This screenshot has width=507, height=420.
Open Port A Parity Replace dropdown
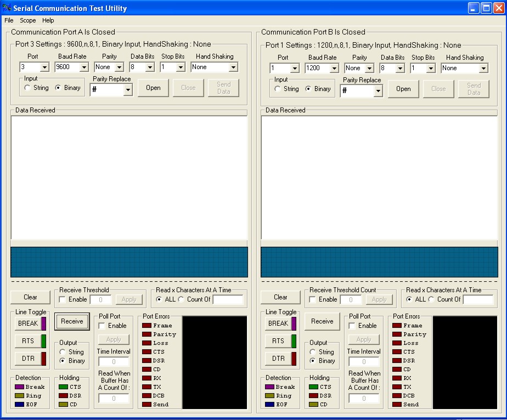point(128,90)
